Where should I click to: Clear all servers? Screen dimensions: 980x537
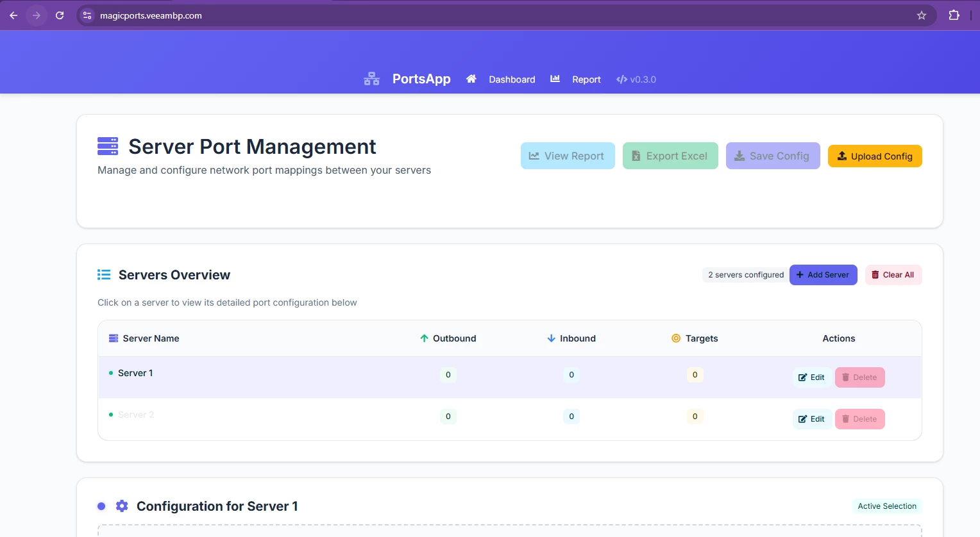[x=893, y=275]
